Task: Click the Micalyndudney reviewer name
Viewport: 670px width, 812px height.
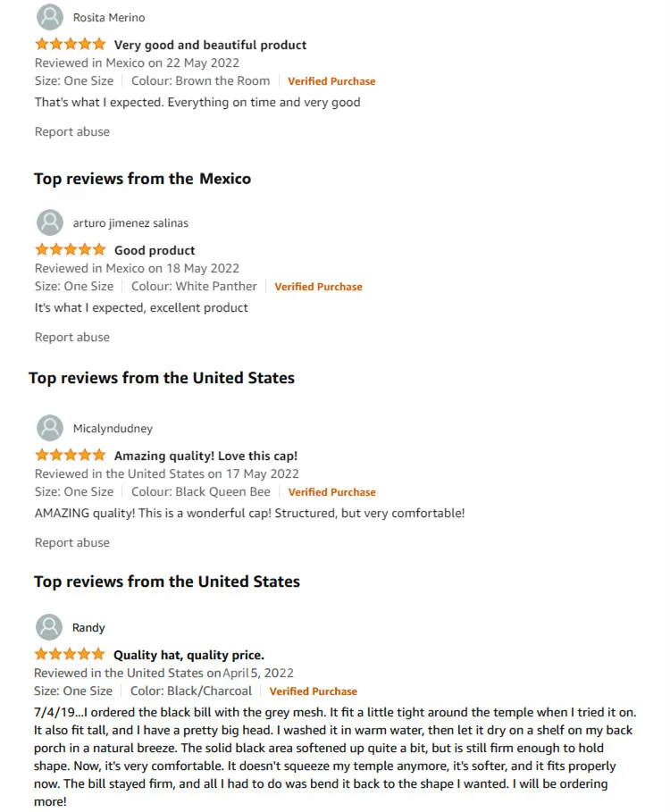Action: [113, 428]
